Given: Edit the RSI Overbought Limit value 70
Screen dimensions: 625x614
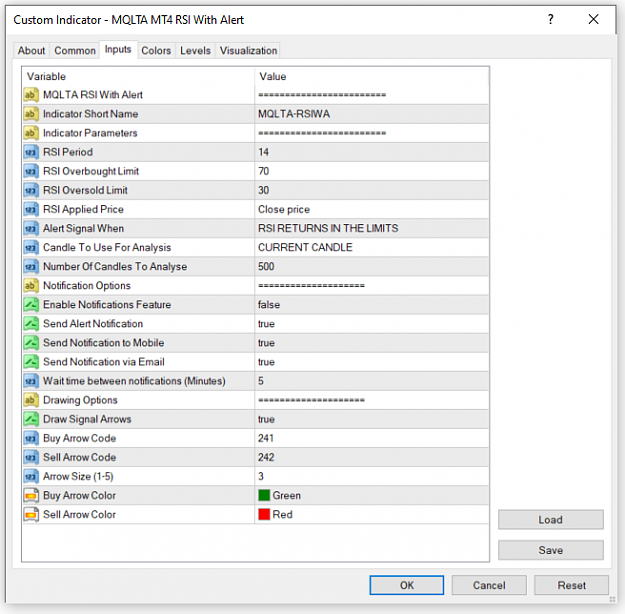Looking at the screenshot, I should (371, 171).
